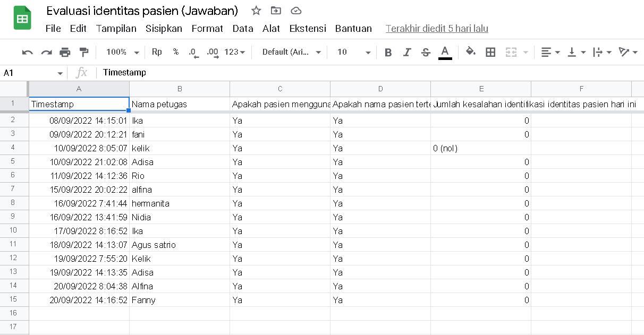
Task: Open the text color picker
Action: (445, 52)
